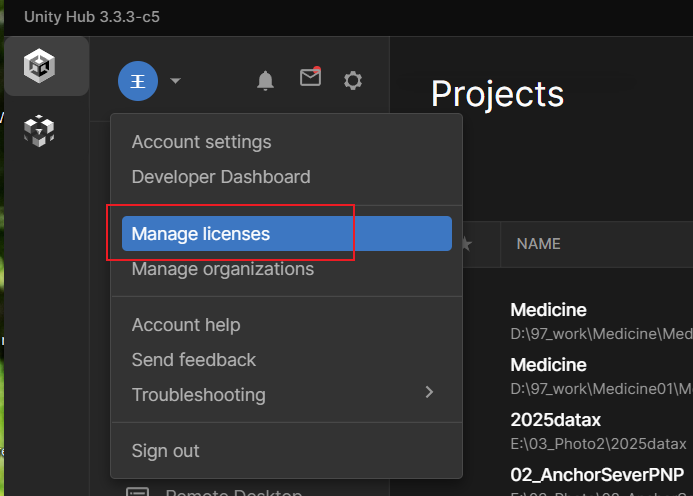This screenshot has width=693, height=496.
Task: Expand the Troubleshooting submenu chevron
Action: (x=429, y=392)
